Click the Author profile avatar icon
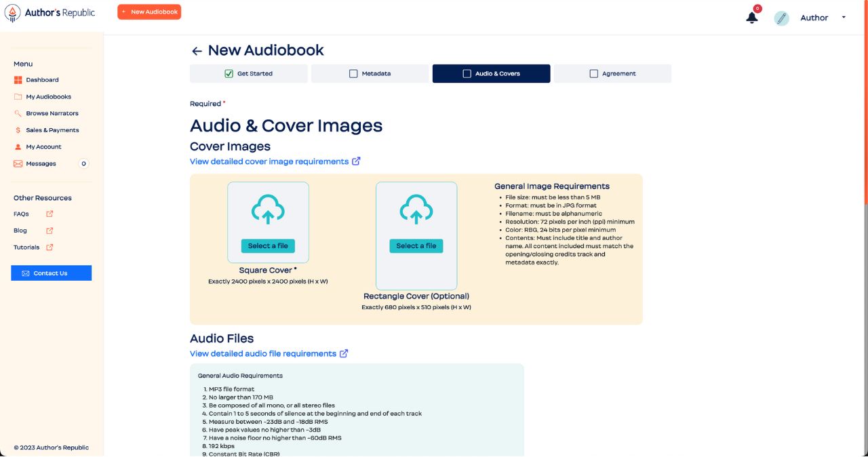Screen dimensions: 868x457 (x=781, y=18)
